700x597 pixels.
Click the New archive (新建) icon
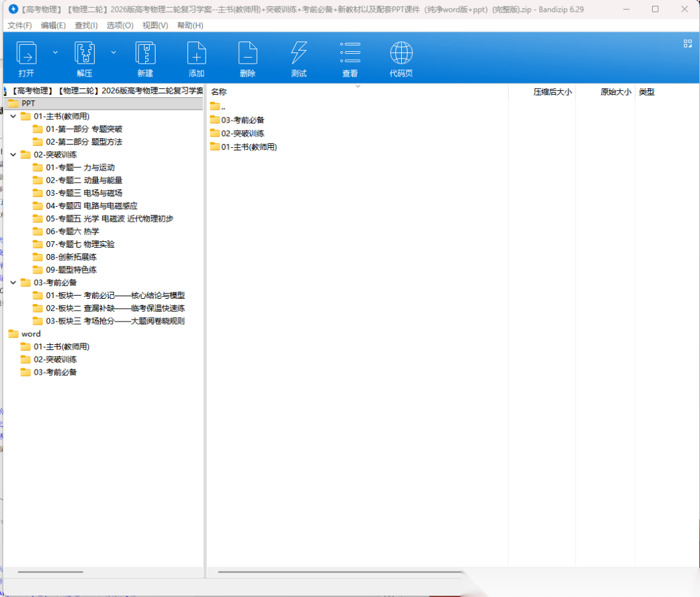point(145,53)
